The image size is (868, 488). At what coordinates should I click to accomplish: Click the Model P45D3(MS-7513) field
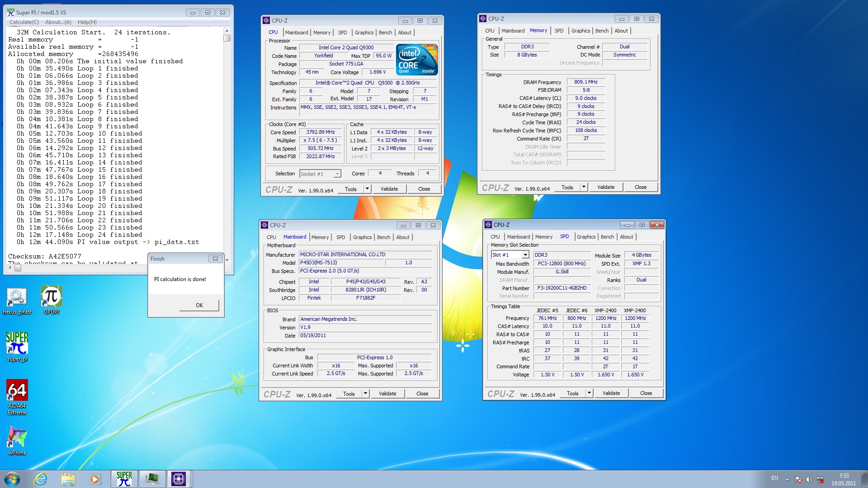342,263
